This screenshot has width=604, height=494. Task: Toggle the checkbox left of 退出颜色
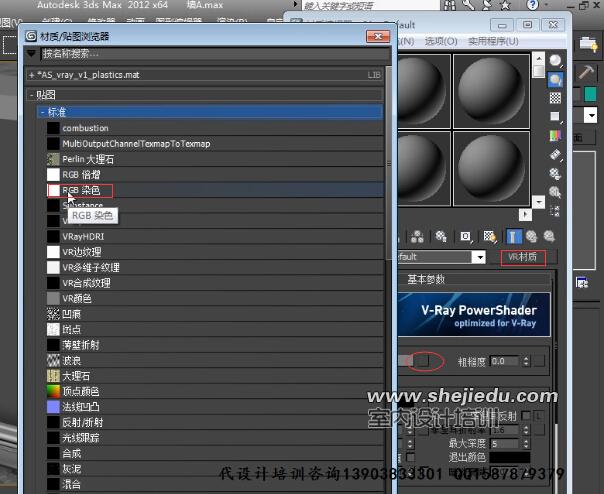411,457
